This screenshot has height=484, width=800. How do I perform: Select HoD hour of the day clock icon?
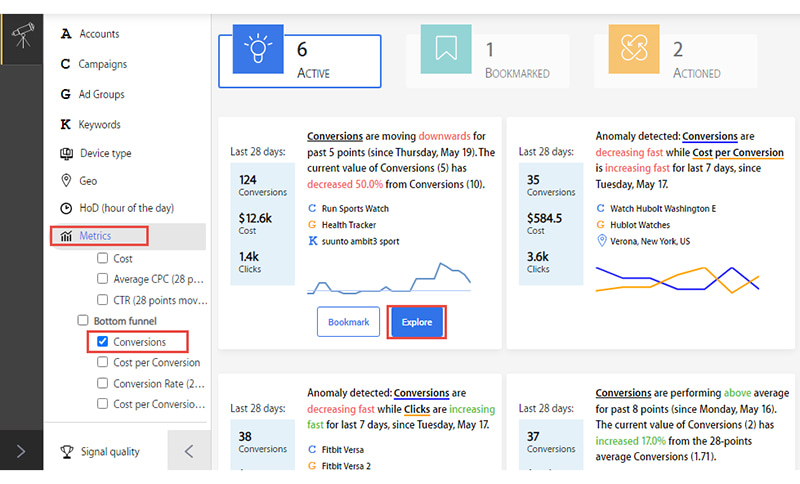click(66, 208)
